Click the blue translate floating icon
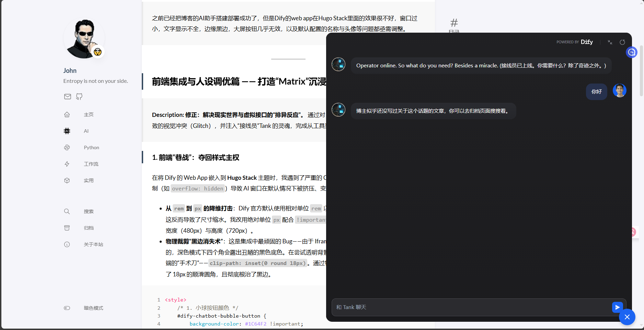This screenshot has width=644, height=330. [x=632, y=52]
